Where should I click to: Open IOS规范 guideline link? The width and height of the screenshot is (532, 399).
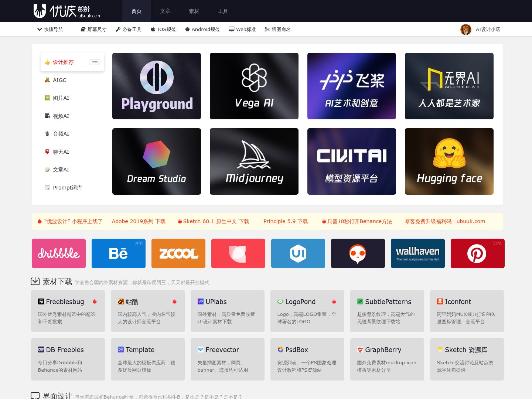(x=163, y=29)
